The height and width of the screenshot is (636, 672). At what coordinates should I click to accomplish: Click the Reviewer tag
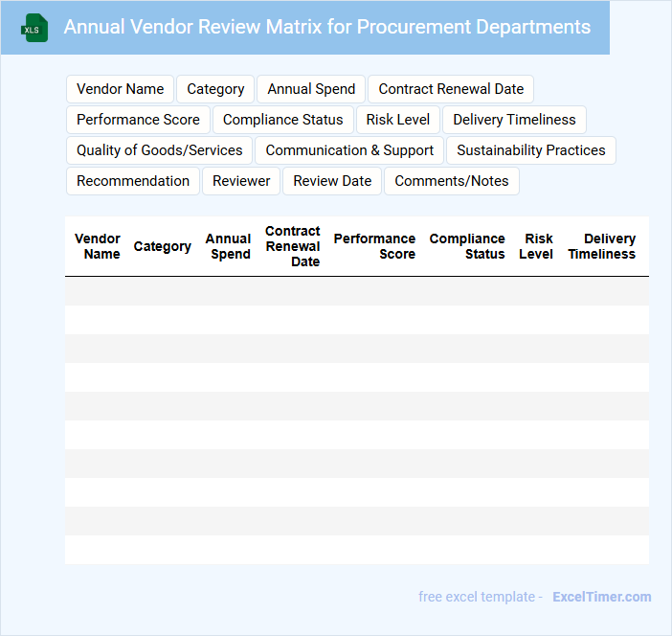click(241, 181)
